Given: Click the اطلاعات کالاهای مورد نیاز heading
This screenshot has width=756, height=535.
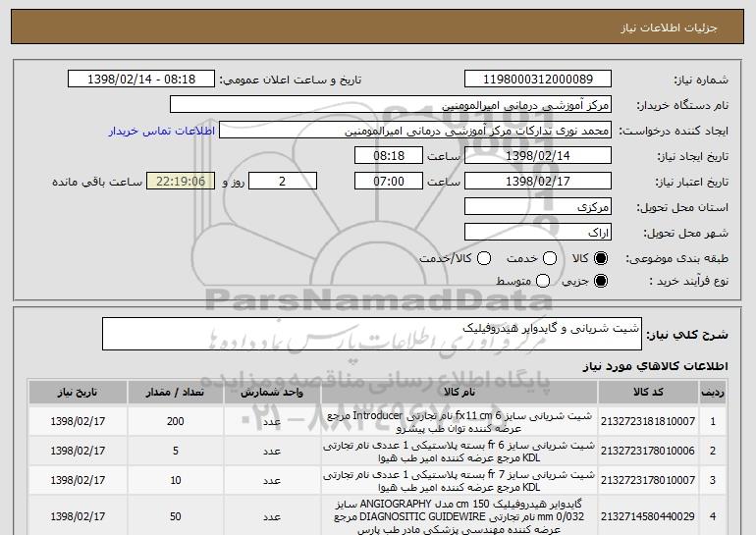Looking at the screenshot, I should point(656,366).
